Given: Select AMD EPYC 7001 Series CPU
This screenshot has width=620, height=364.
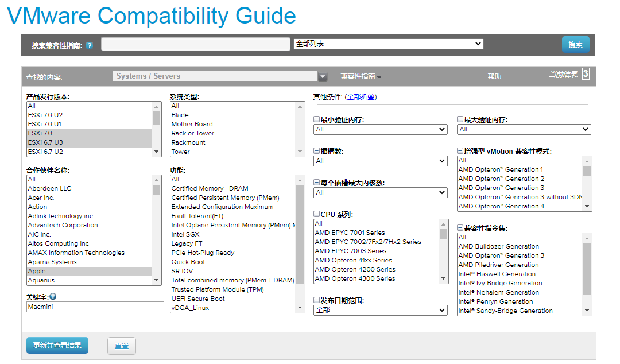Looking at the screenshot, I should coord(377,233).
